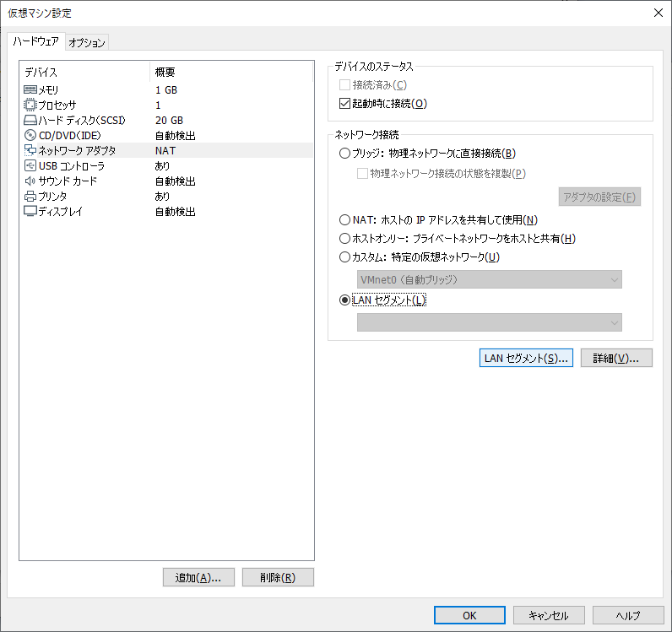Select the プロセッサ row text
The width and height of the screenshot is (672, 632).
pos(57,105)
